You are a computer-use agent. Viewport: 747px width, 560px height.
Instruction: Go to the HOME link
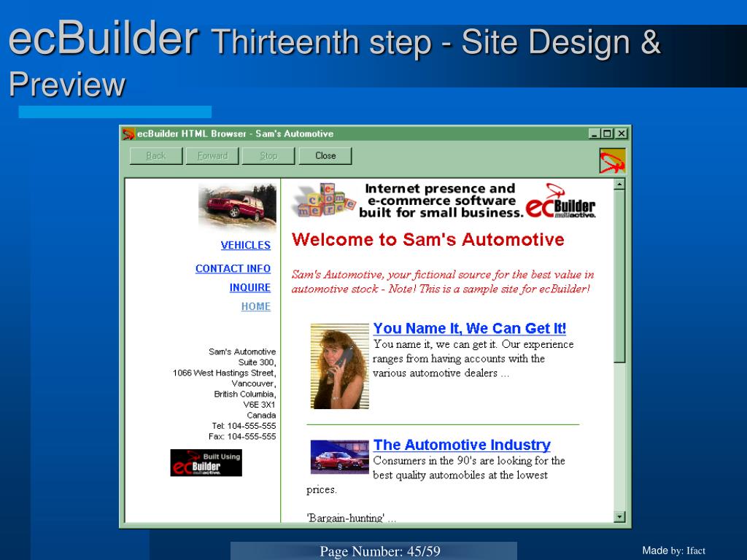256,307
